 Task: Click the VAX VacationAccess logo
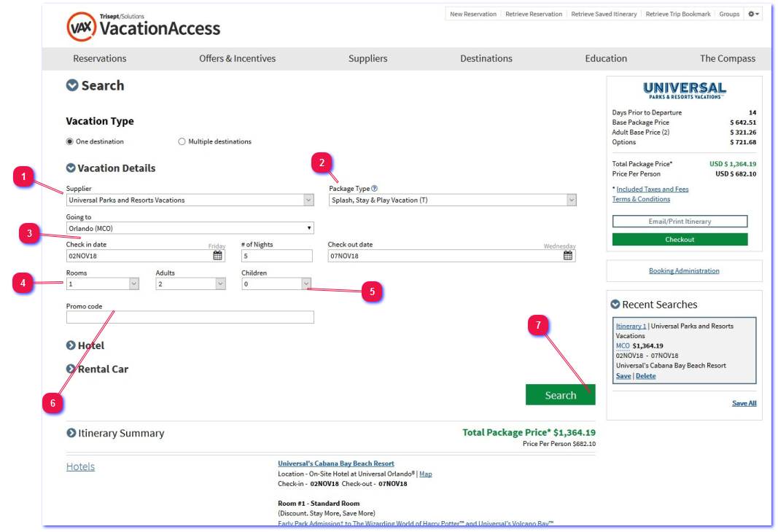(x=143, y=27)
